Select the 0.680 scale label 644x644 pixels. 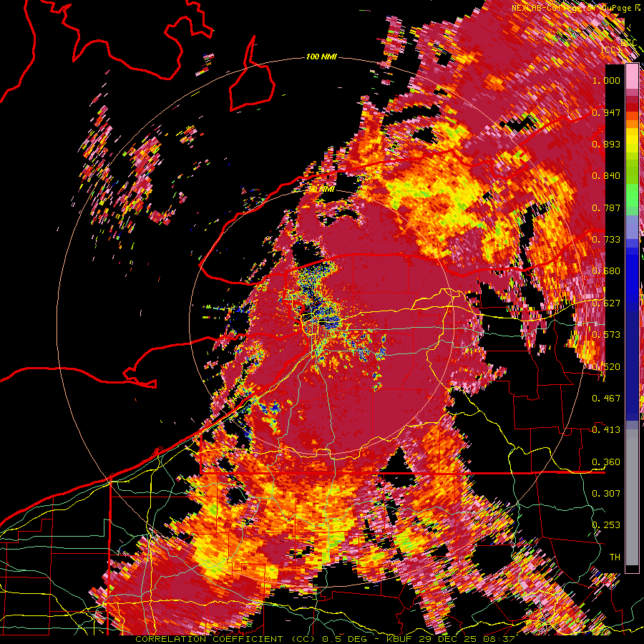click(606, 271)
